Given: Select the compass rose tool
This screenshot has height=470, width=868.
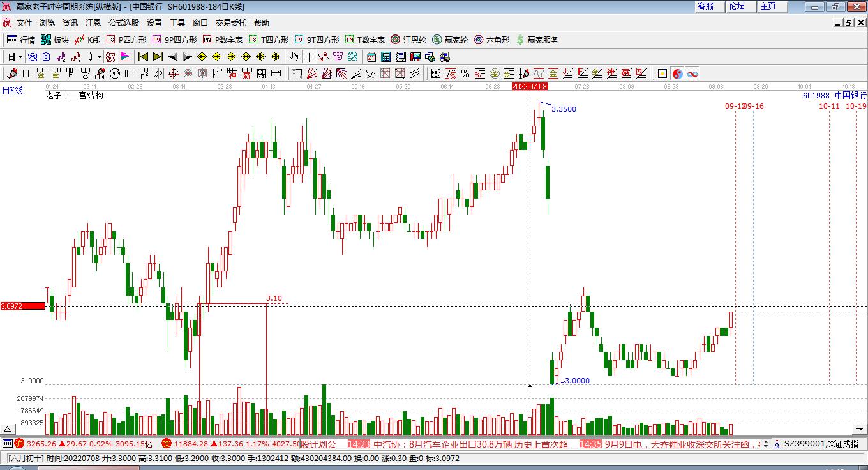Looking at the screenshot, I should [x=188, y=73].
